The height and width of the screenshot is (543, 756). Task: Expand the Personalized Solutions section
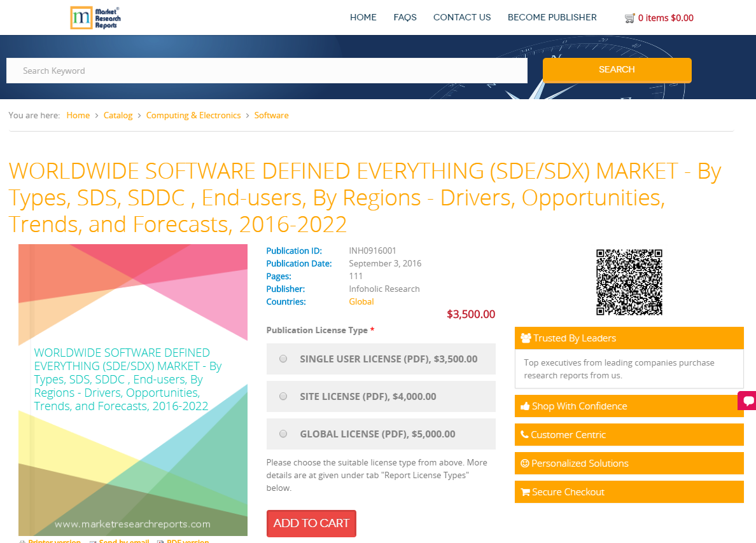pyautogui.click(x=629, y=464)
